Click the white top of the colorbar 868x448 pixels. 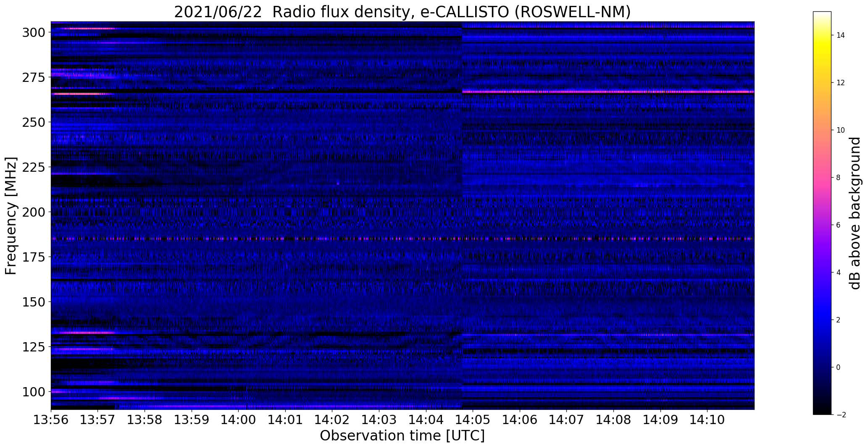(822, 14)
